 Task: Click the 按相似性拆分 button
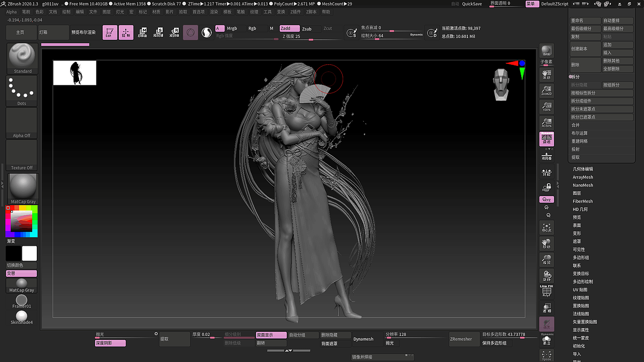pos(601,93)
